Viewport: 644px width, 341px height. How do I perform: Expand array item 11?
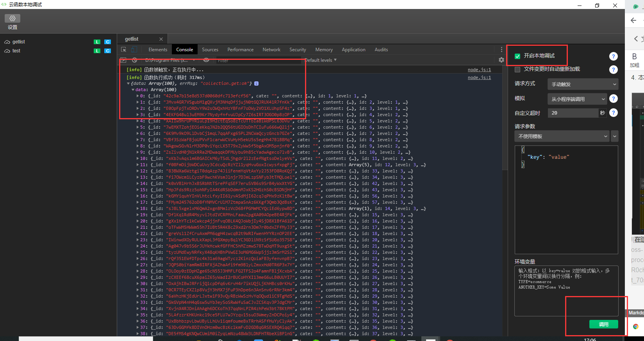(x=137, y=165)
